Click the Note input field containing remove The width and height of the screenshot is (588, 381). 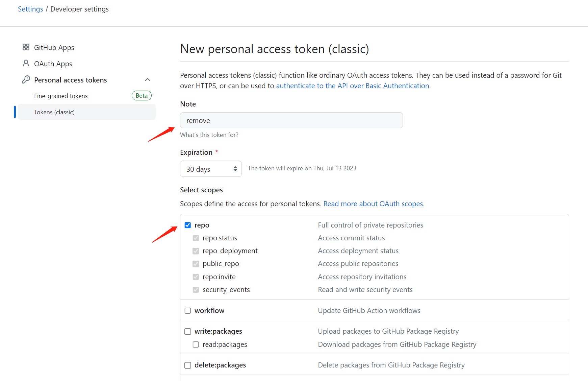pyautogui.click(x=291, y=120)
